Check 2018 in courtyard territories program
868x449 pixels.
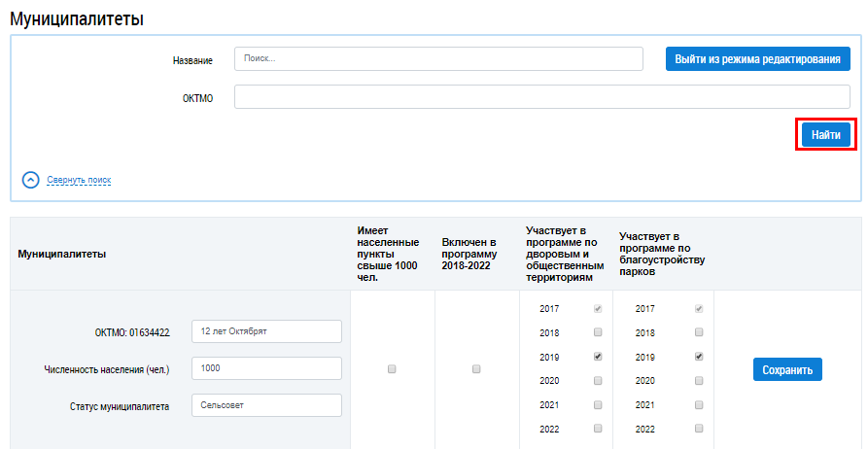(x=598, y=332)
